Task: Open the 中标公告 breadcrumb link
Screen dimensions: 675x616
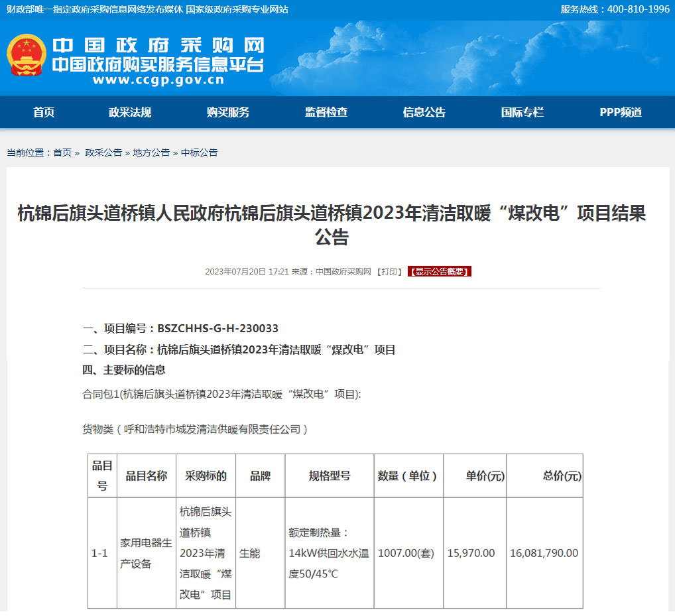Action: click(x=200, y=153)
